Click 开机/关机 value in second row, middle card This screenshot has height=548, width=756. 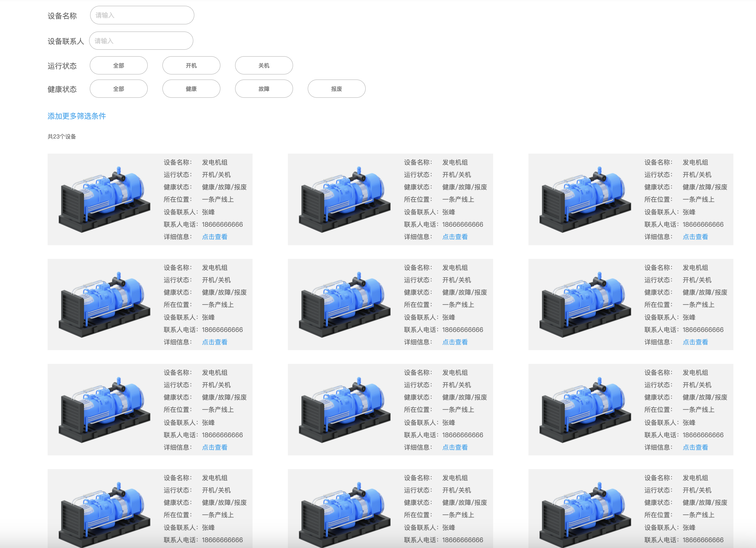[x=456, y=280]
